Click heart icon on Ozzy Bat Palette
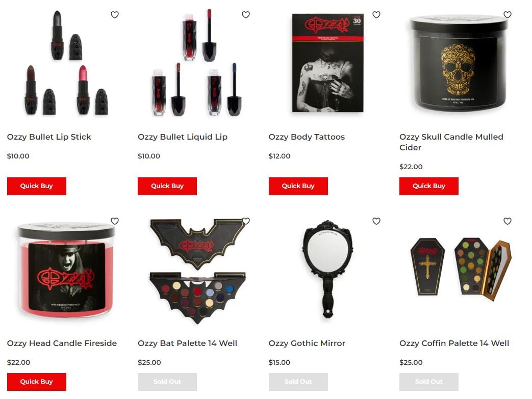 246,221
